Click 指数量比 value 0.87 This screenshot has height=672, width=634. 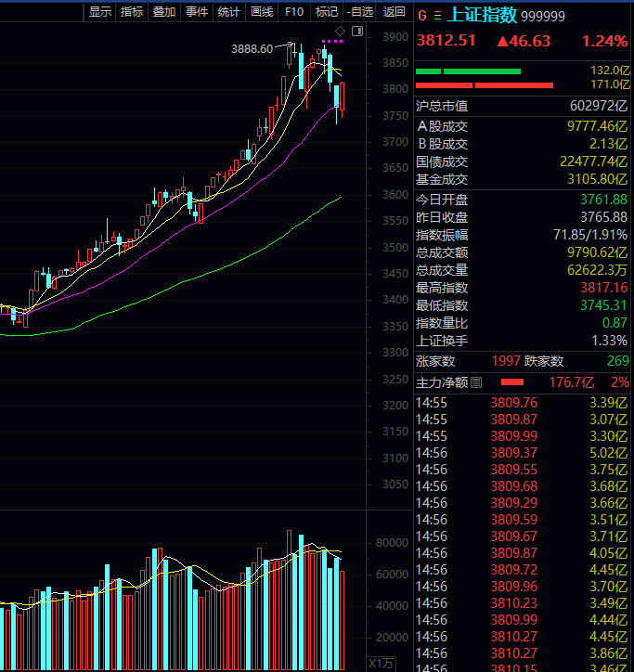click(615, 323)
